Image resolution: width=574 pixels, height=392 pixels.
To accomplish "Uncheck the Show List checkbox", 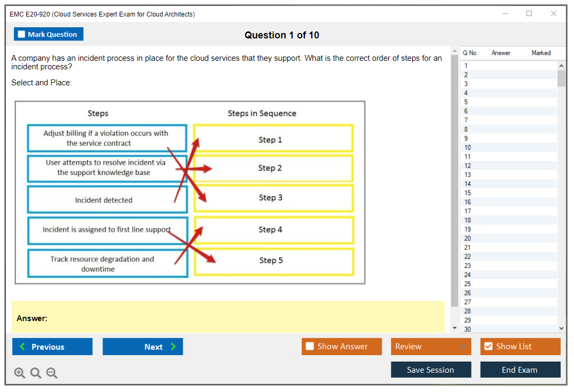I will 488,347.
